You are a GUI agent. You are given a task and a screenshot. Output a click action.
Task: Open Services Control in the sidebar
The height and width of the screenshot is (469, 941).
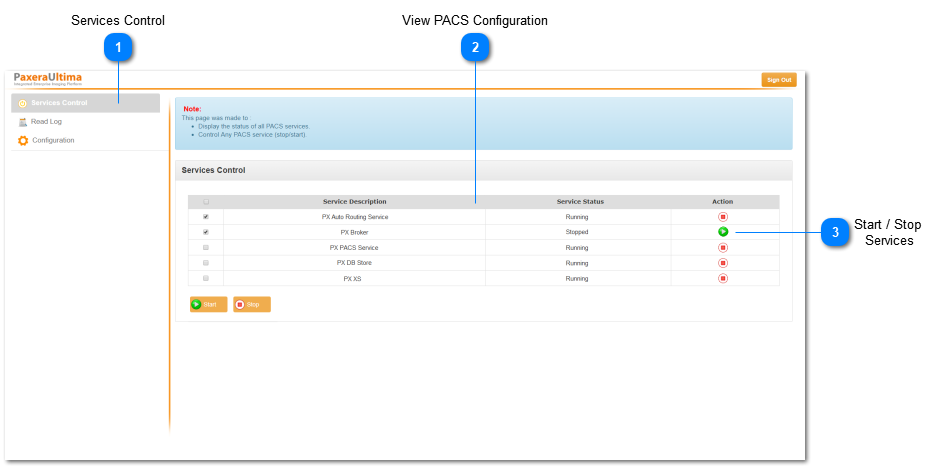(x=59, y=103)
